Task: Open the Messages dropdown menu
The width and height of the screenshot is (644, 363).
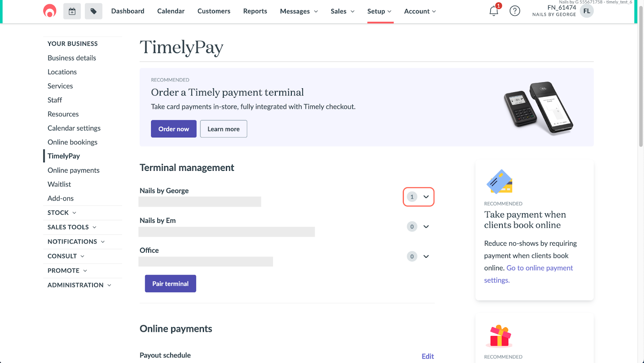Action: pos(299,11)
